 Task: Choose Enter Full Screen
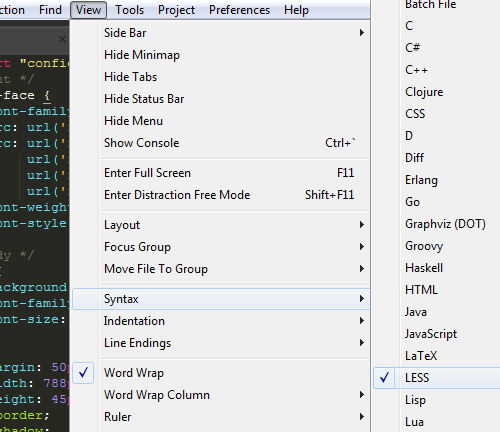point(221,173)
